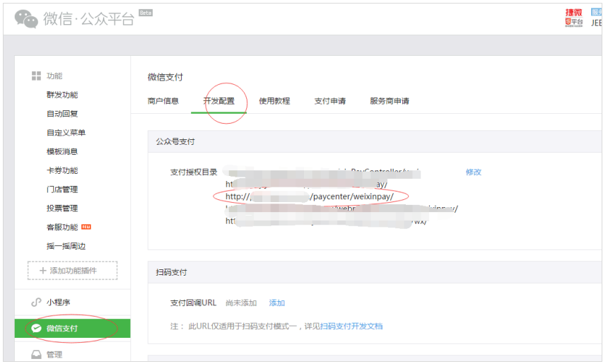Image resolution: width=608 pixels, height=364 pixels.
Task: Click the 添加功能插件 button
Action: click(73, 271)
